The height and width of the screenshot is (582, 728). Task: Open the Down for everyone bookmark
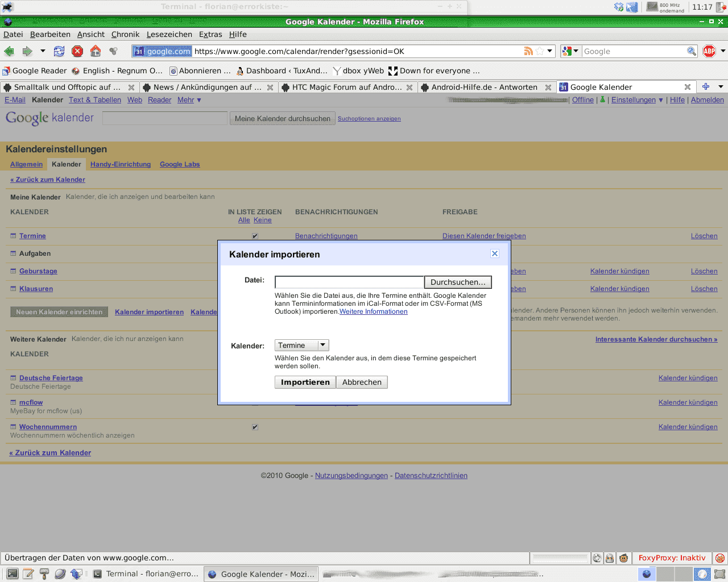pyautogui.click(x=434, y=70)
